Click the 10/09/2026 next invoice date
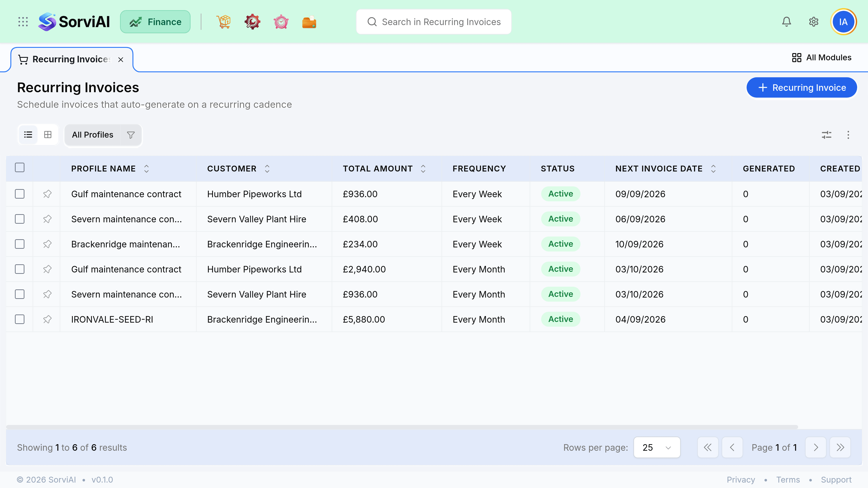The height and width of the screenshot is (488, 868). click(x=639, y=244)
